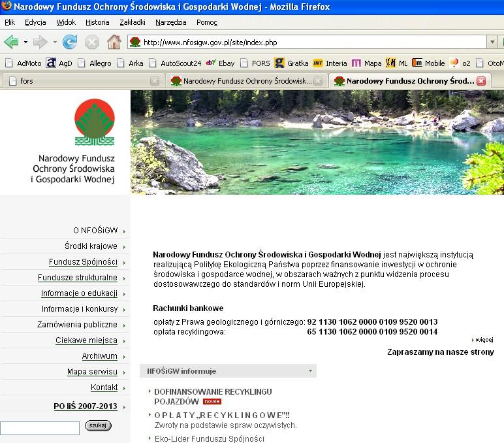The height and width of the screenshot is (443, 504).
Task: Click the Zapraszamy na nasze strony text
Action: click(441, 352)
